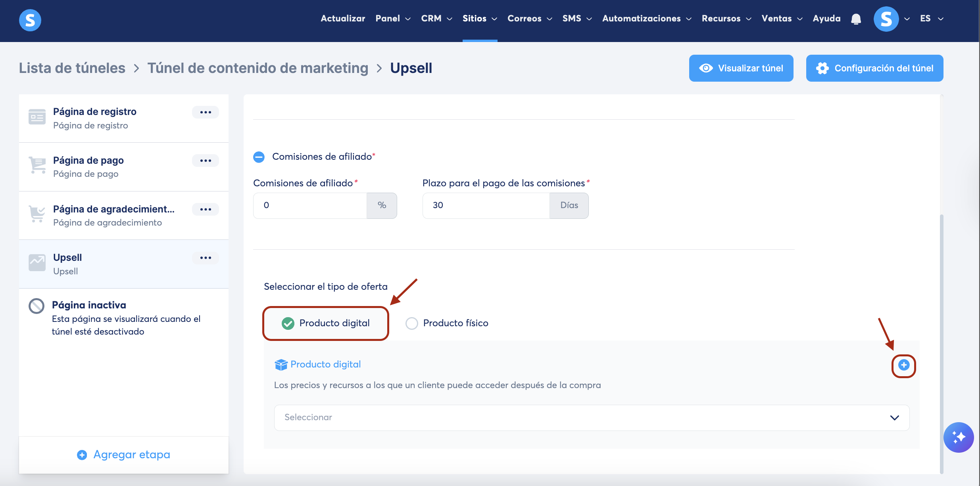Open three-dot menu for Página de pago
The width and height of the screenshot is (980, 486).
coord(206,161)
